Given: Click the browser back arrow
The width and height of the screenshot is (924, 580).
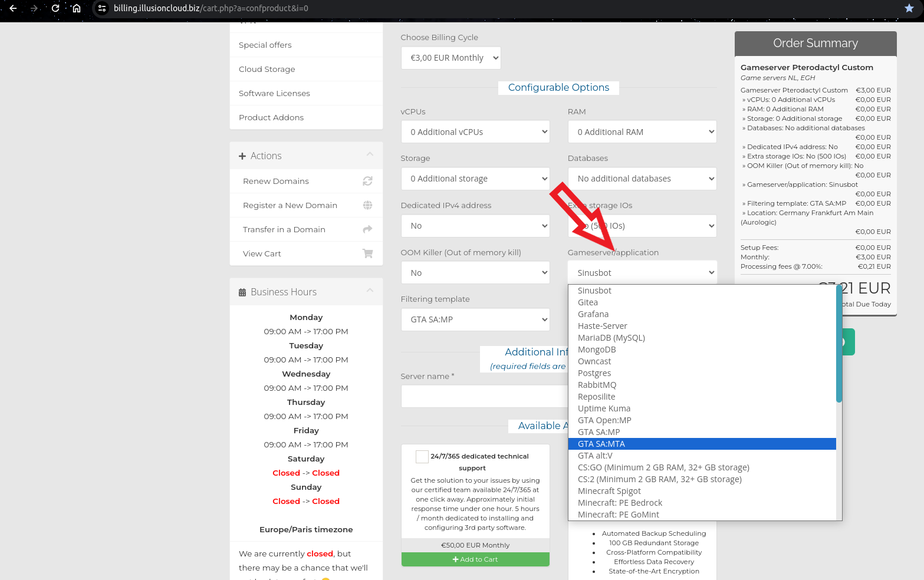Looking at the screenshot, I should point(13,8).
